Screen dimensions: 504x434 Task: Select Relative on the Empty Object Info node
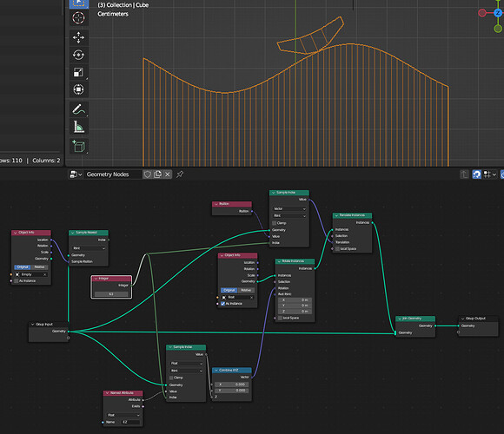39,267
